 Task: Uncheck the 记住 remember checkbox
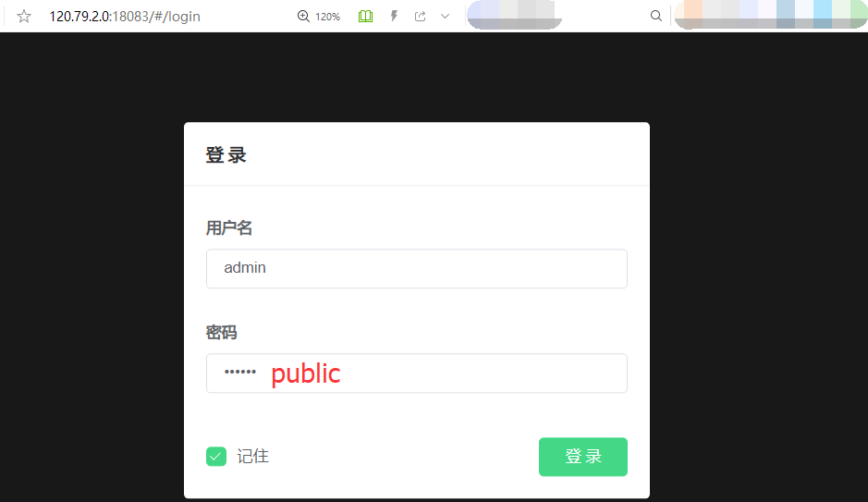216,457
